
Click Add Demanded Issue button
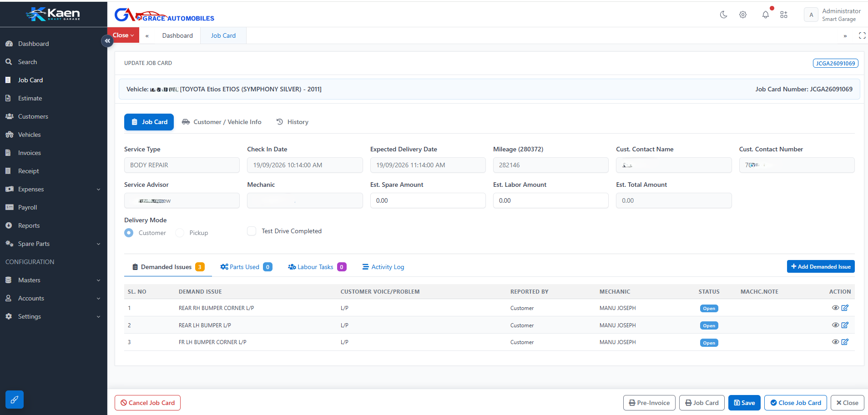tap(821, 266)
